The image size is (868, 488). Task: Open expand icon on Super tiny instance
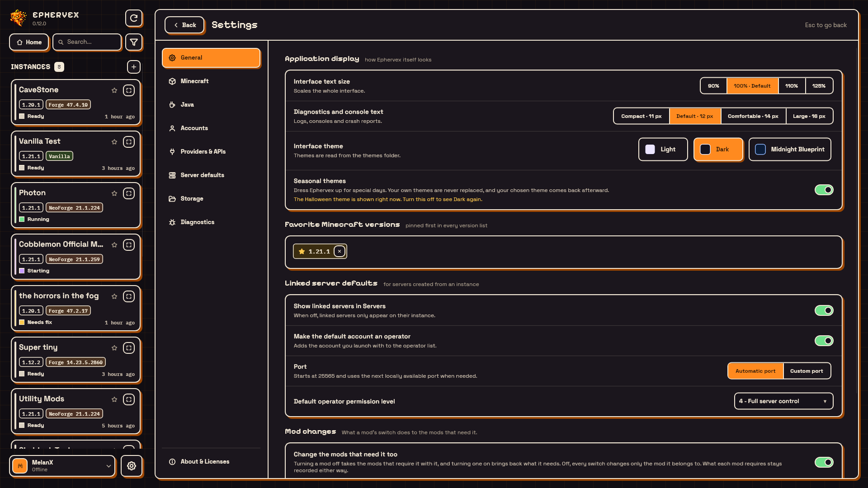[129, 348]
